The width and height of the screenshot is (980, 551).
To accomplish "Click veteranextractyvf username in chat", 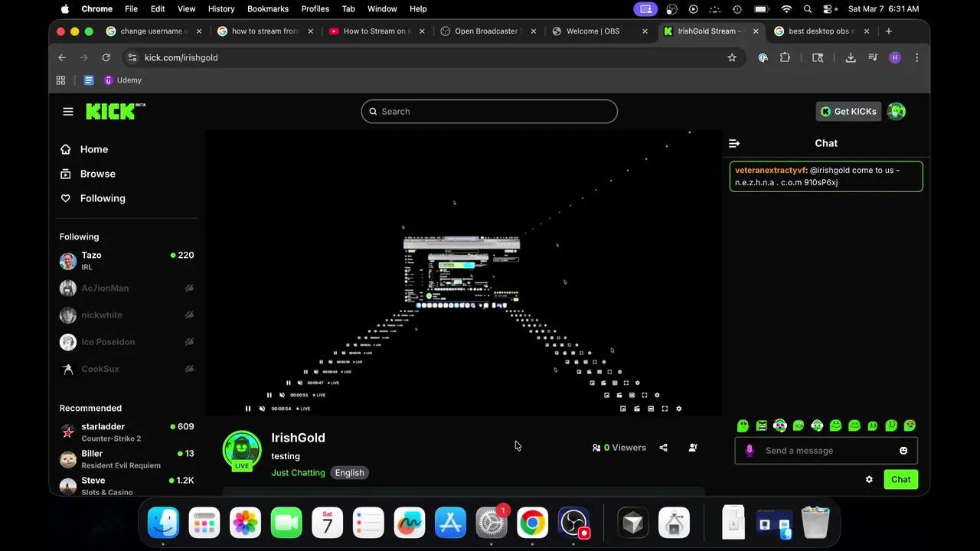I will coord(770,171).
